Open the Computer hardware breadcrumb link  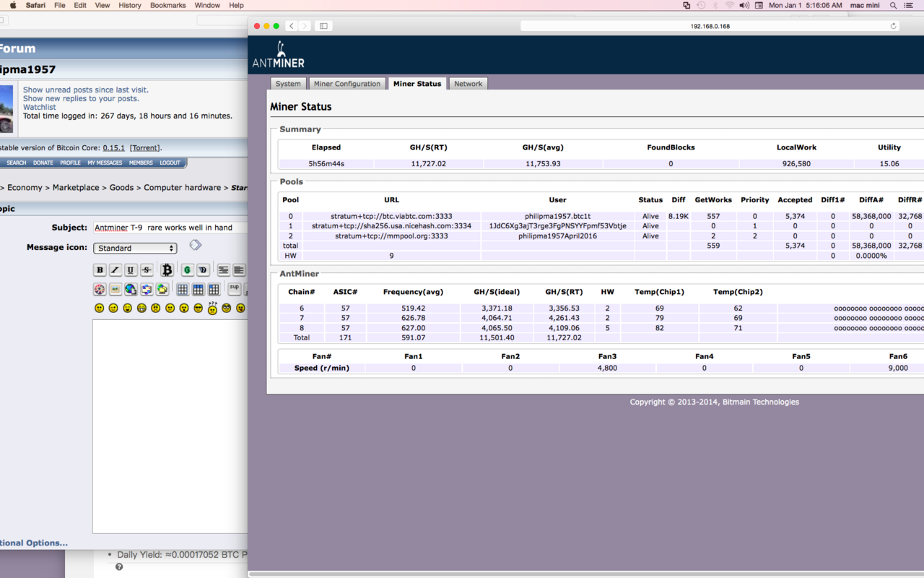coord(182,187)
